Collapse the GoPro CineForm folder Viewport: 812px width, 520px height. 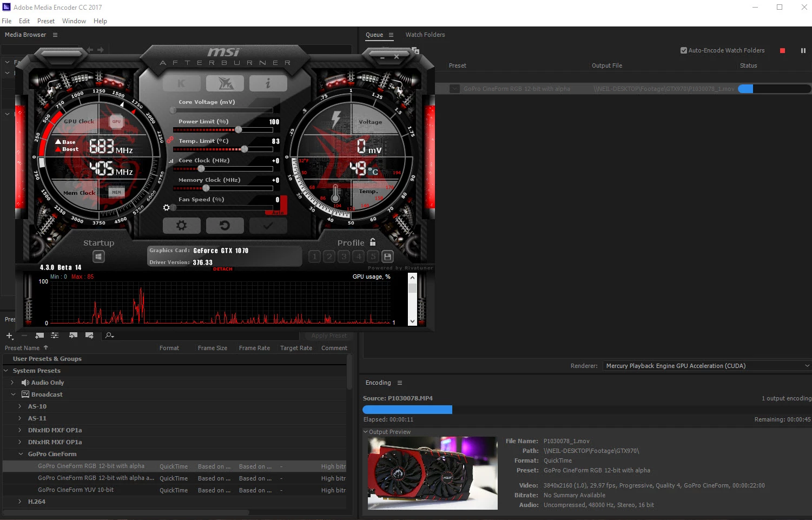[x=21, y=454]
